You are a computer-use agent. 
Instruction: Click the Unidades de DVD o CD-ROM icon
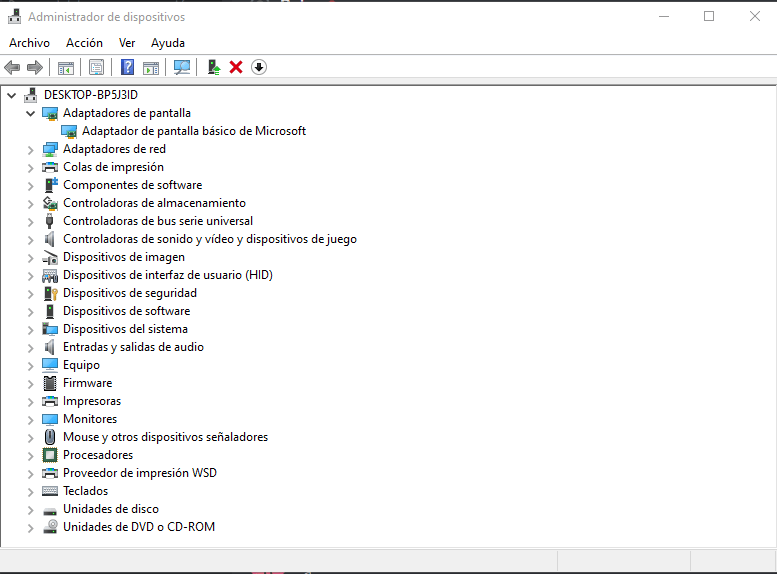tap(50, 527)
